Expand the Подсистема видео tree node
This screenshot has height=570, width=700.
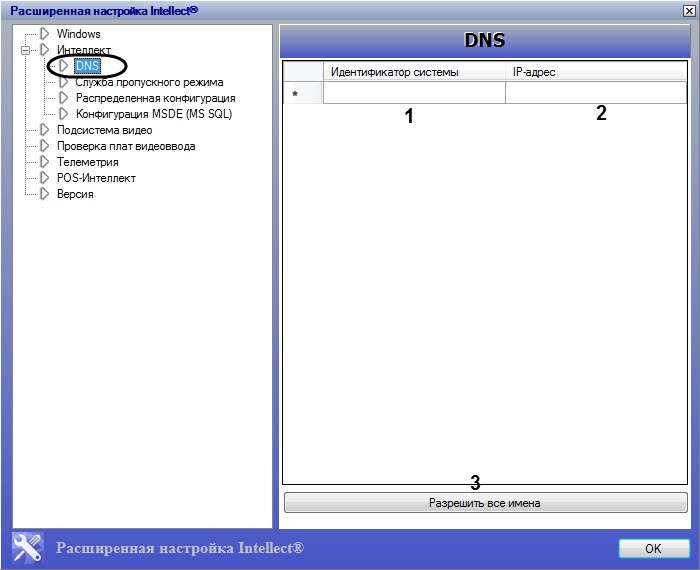pyautogui.click(x=104, y=130)
